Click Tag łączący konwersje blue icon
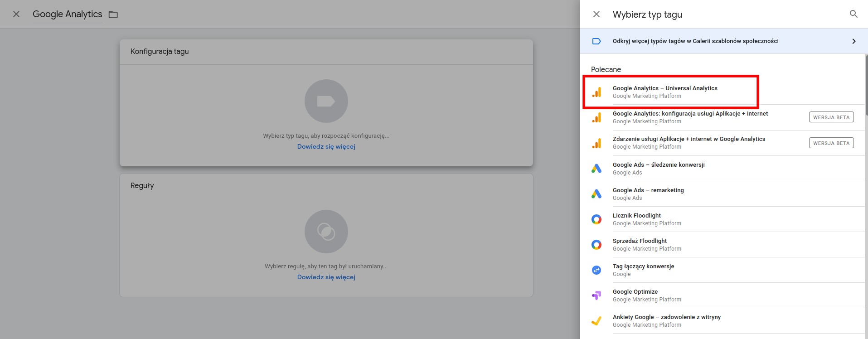Screen dimensions: 868x339 point(596,270)
